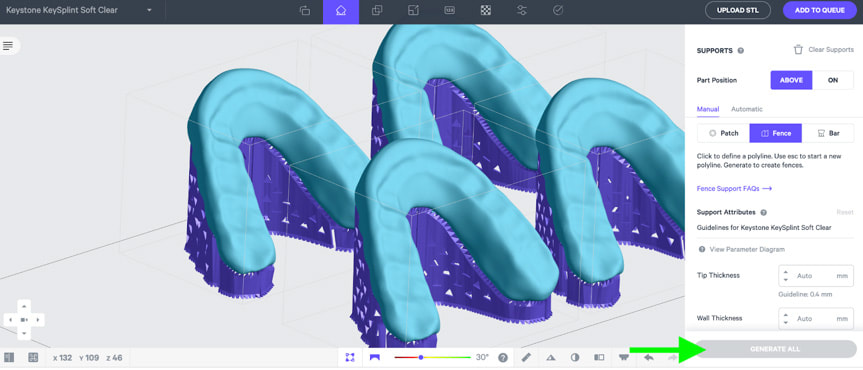Open the checkerboard pattern tool
The height and width of the screenshot is (370, 863).
(x=485, y=10)
